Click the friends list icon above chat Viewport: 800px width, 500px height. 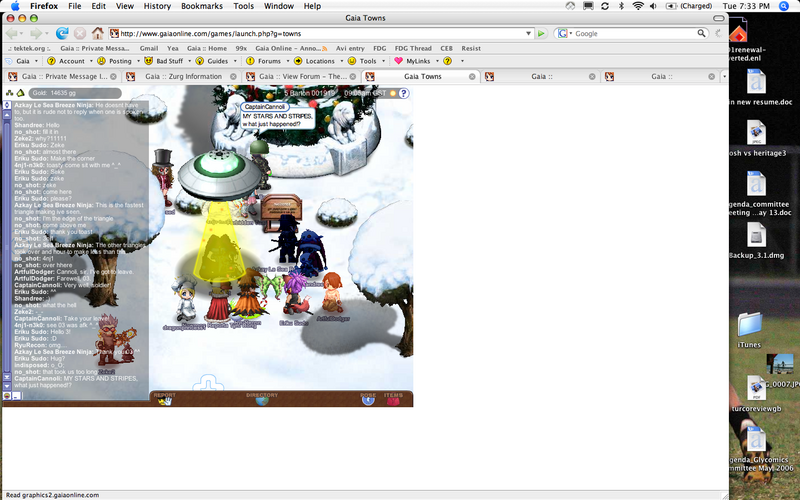[x=9, y=93]
